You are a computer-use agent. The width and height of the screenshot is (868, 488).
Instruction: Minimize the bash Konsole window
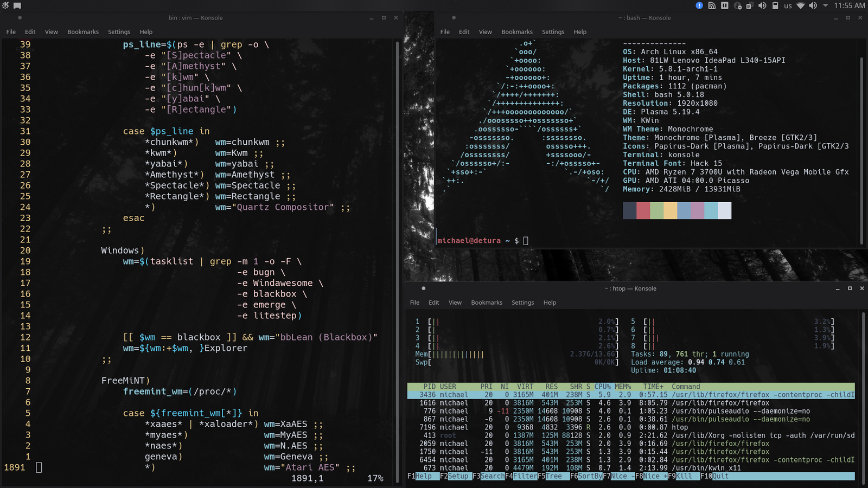pos(836,18)
